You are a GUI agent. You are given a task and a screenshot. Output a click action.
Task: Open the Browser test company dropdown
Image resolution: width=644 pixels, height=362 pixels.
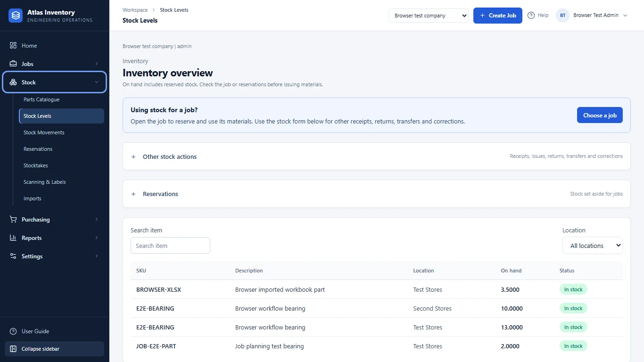pyautogui.click(x=429, y=16)
